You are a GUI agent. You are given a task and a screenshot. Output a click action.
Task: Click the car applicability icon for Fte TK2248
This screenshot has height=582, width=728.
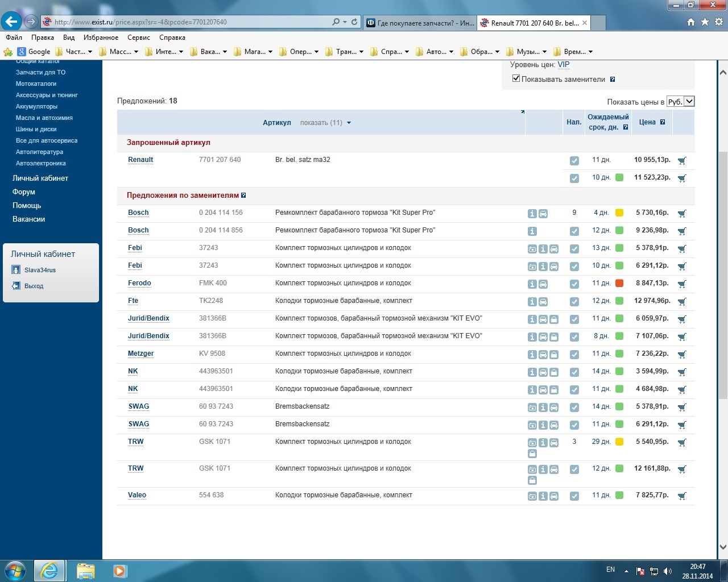click(543, 302)
